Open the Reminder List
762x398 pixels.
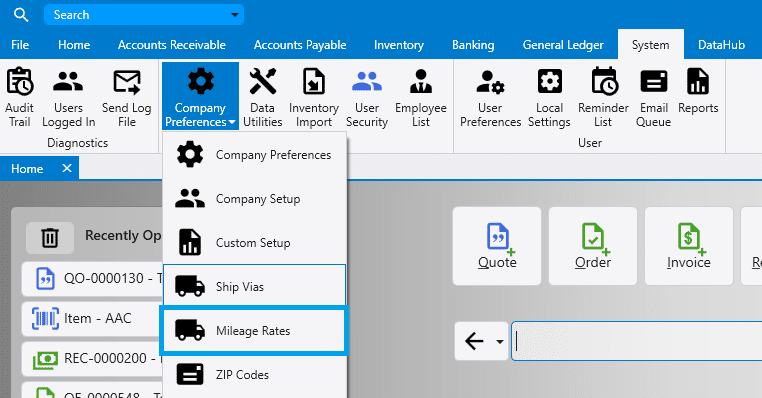[x=603, y=97]
